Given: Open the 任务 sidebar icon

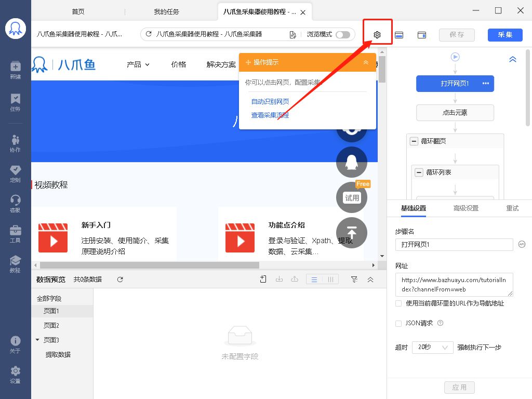Looking at the screenshot, I should (x=15, y=102).
